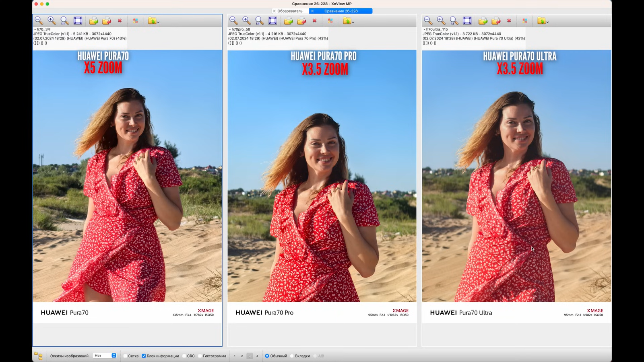The width and height of the screenshot is (644, 362).
Task: Zoom in on the middle Pura70 Pro pane
Action: pos(246,21)
